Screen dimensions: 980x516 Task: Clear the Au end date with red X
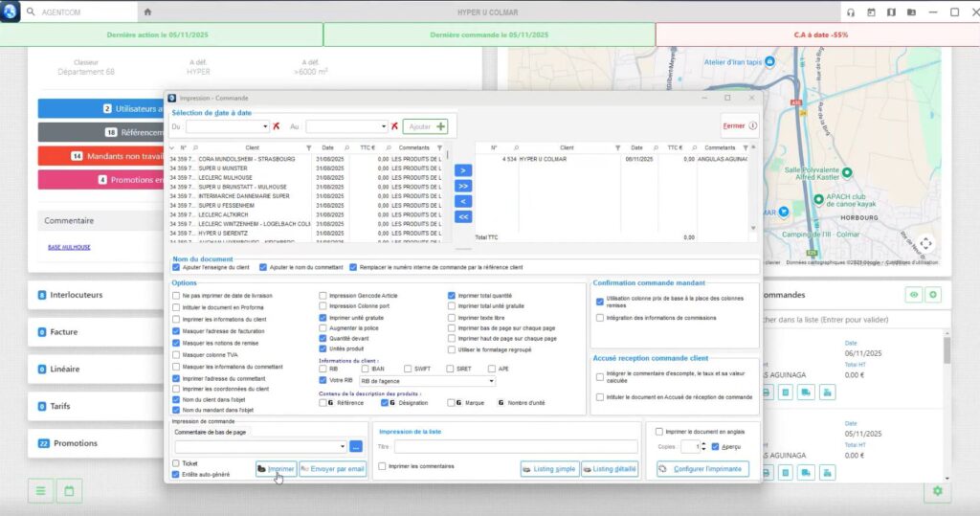coord(394,126)
